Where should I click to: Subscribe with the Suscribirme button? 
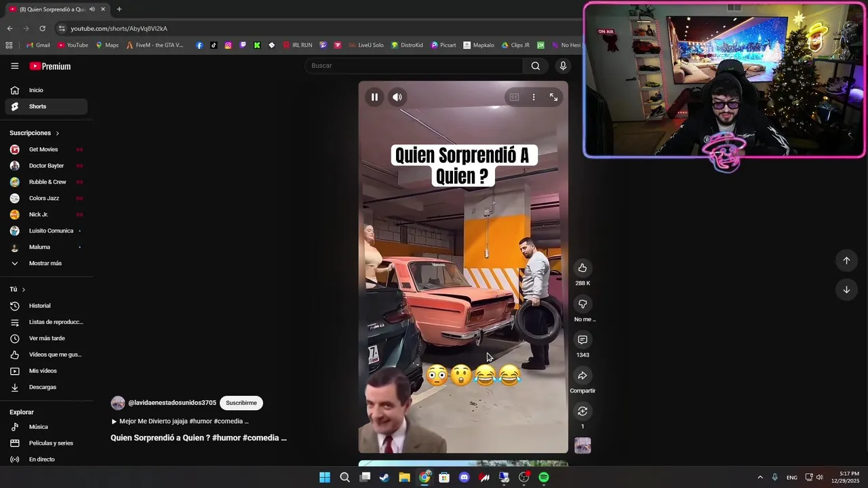coord(241,403)
